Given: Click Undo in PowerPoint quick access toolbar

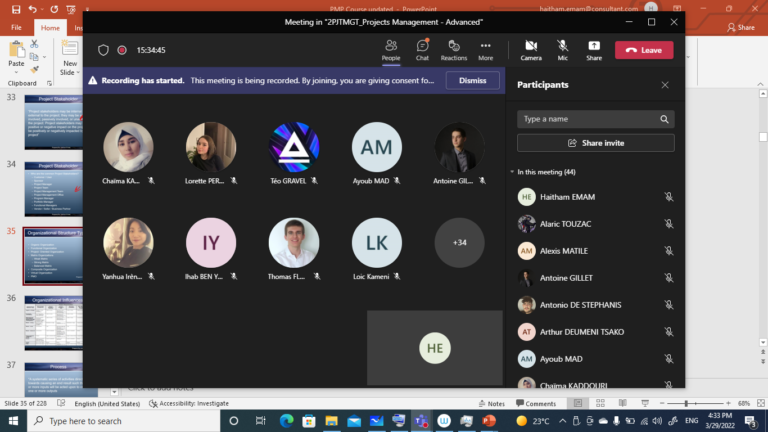Looking at the screenshot, I should tap(32, 9).
